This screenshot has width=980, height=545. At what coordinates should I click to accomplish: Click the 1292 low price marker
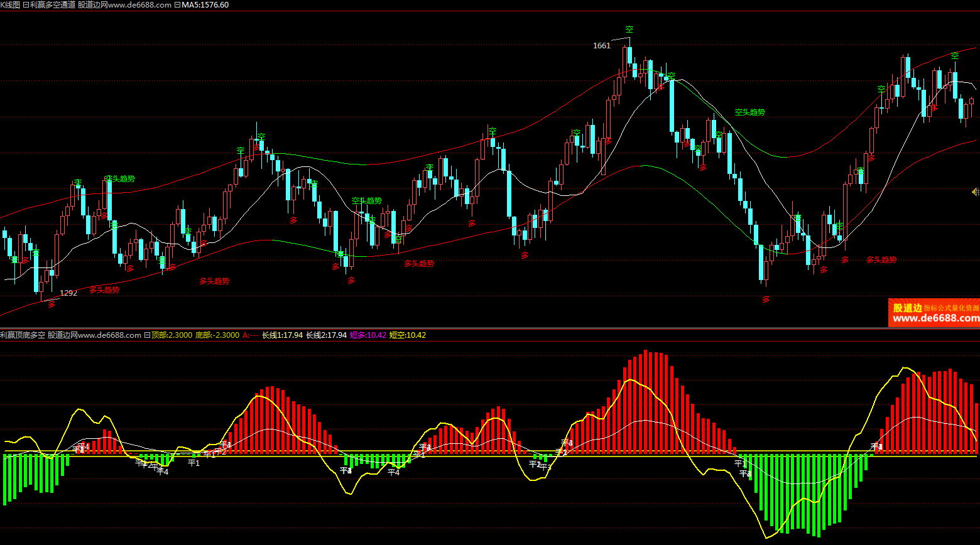tap(68, 293)
